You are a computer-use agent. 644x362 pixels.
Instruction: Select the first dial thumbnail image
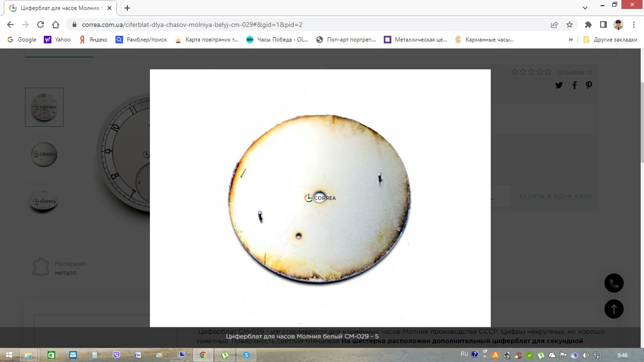point(44,107)
